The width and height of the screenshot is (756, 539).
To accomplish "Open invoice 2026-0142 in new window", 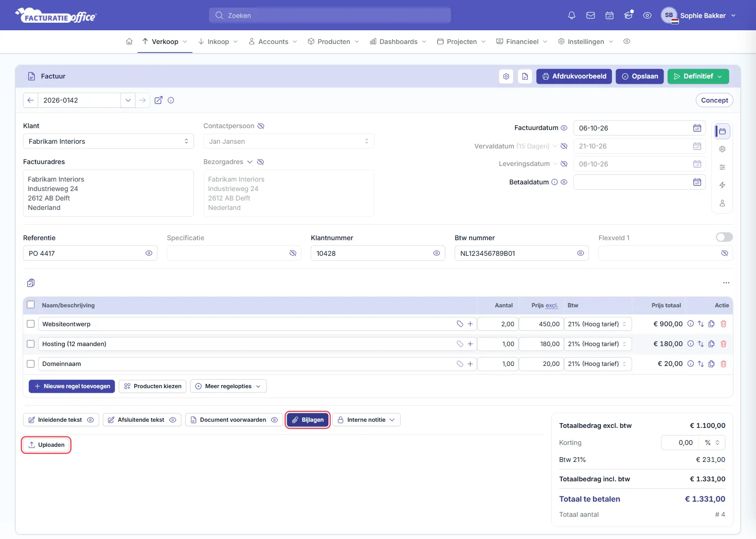I will click(159, 100).
